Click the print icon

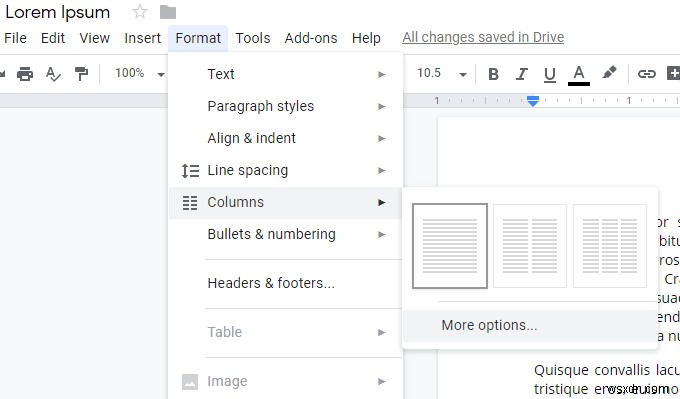25,74
